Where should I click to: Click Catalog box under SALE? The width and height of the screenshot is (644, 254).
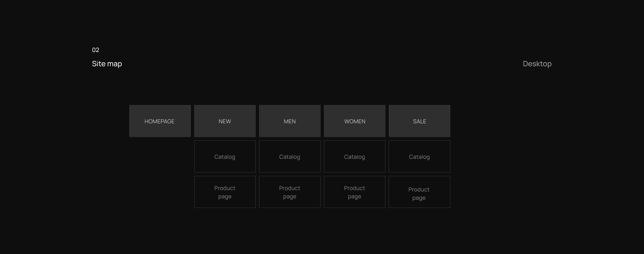pos(419,156)
